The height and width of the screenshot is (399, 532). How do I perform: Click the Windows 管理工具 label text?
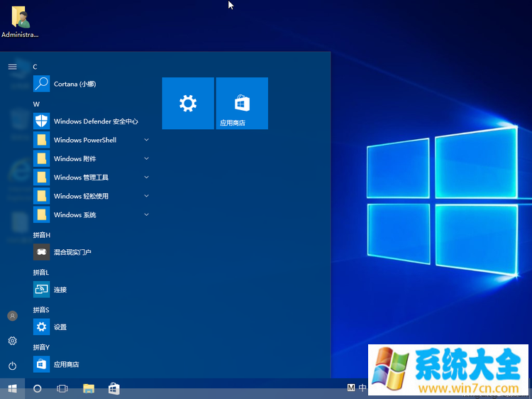tap(81, 177)
